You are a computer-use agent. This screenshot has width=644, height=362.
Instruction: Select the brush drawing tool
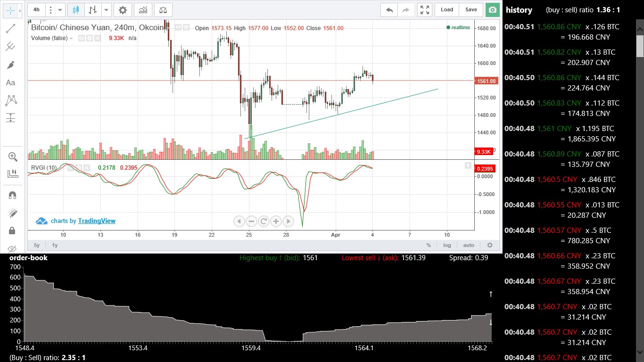click(x=10, y=65)
